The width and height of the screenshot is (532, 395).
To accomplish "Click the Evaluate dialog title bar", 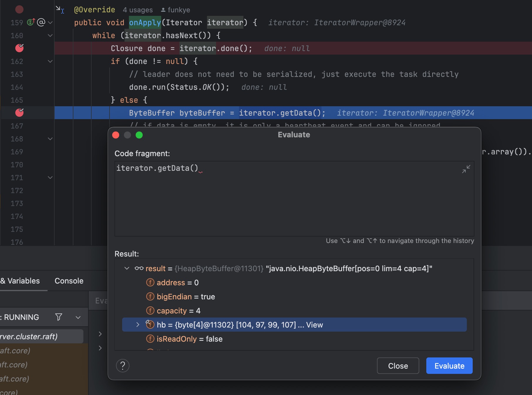I will 294,135.
